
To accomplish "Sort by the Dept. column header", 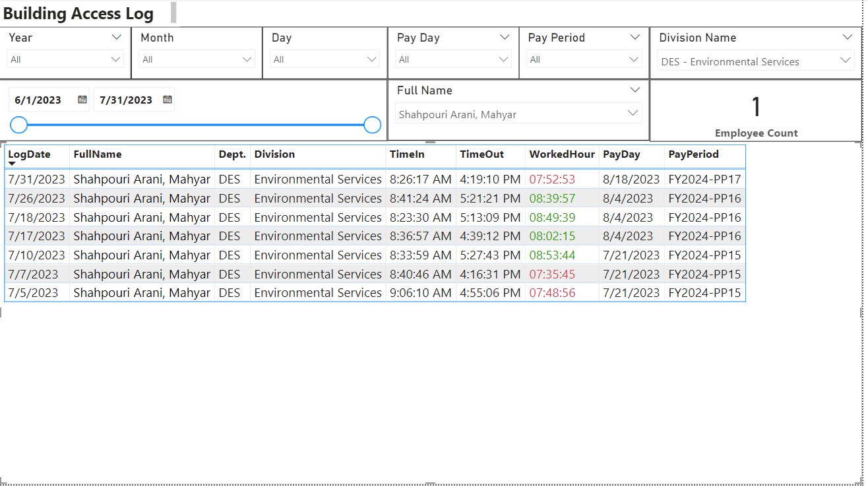I will point(232,154).
